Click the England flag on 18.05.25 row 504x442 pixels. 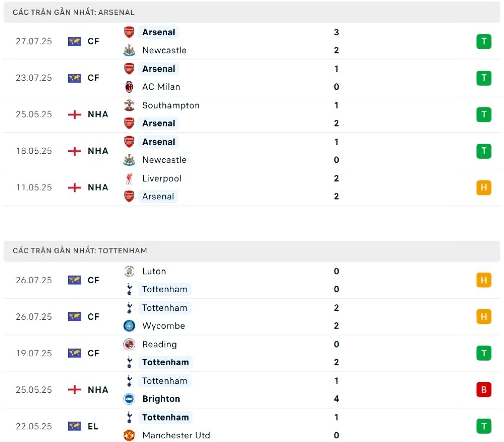(x=75, y=151)
